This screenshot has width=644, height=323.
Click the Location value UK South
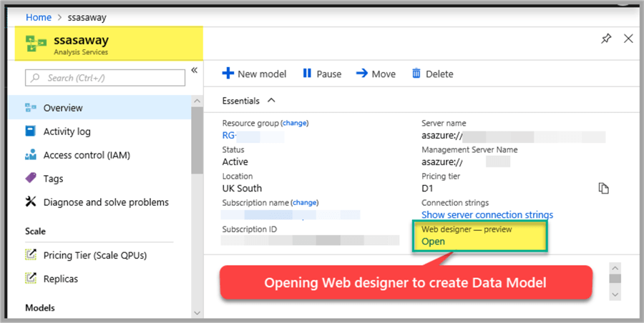(x=242, y=189)
